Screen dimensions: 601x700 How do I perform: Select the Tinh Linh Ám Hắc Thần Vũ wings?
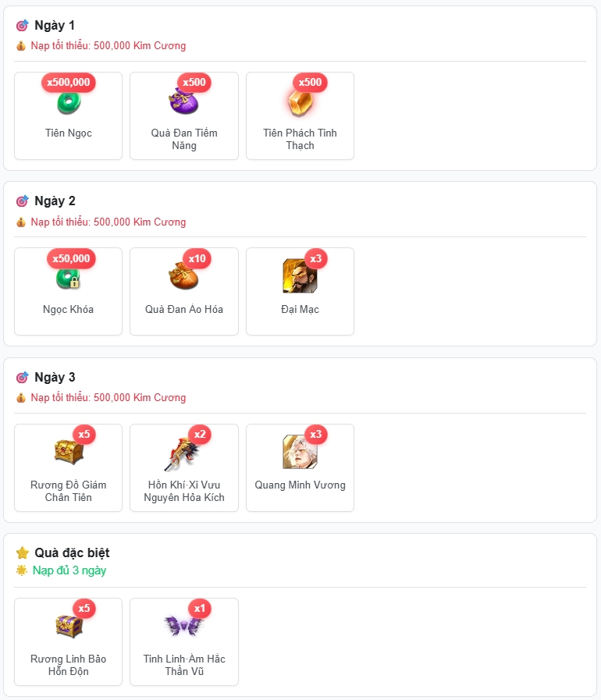[183, 625]
